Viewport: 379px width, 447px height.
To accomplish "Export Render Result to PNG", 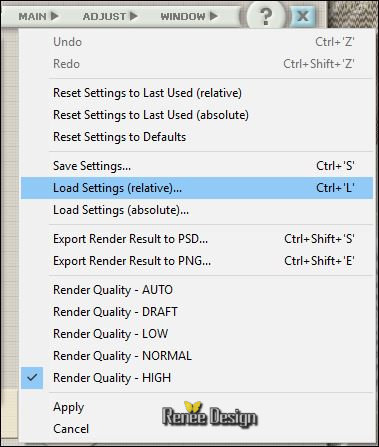I will click(x=197, y=261).
